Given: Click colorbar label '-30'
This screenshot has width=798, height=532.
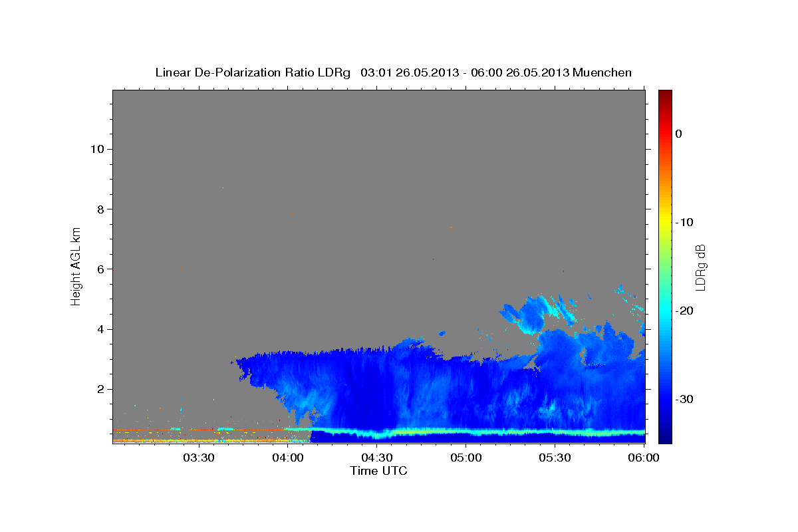Looking at the screenshot, I should point(684,399).
